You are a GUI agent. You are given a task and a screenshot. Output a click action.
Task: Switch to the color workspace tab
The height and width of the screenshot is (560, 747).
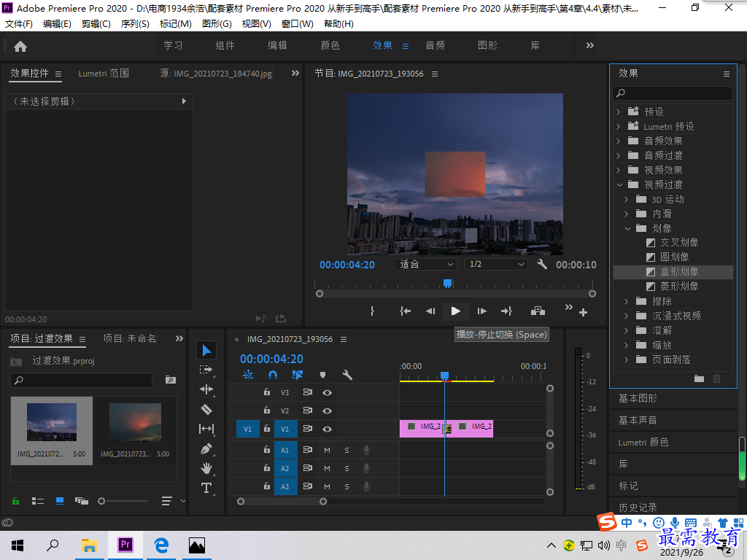coord(330,46)
